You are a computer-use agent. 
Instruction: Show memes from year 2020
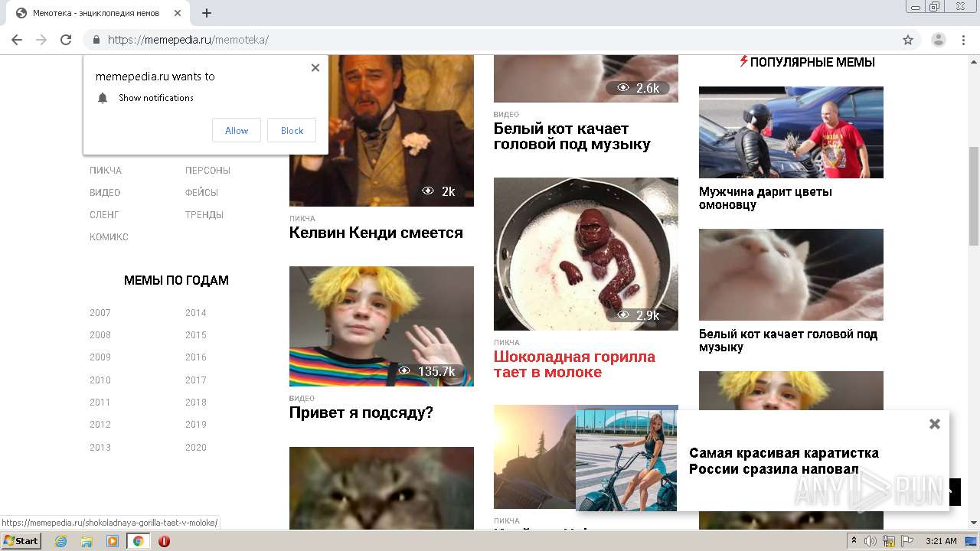(196, 448)
